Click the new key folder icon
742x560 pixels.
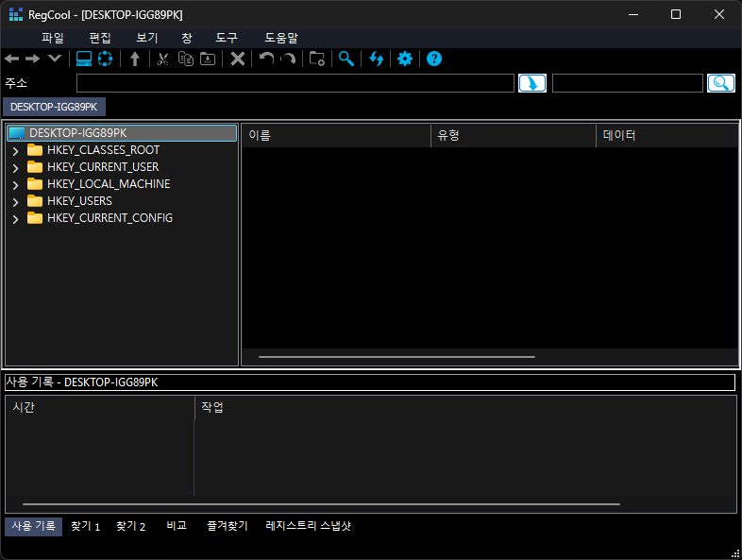(316, 59)
